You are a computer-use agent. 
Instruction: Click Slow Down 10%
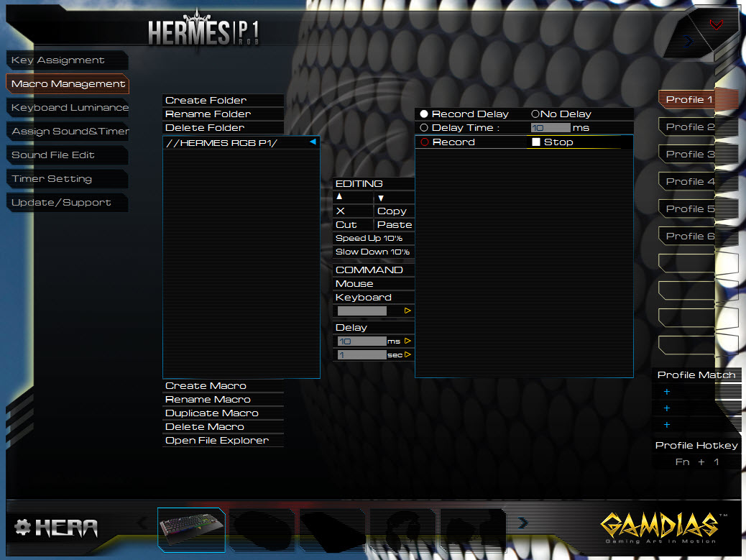[x=374, y=252]
